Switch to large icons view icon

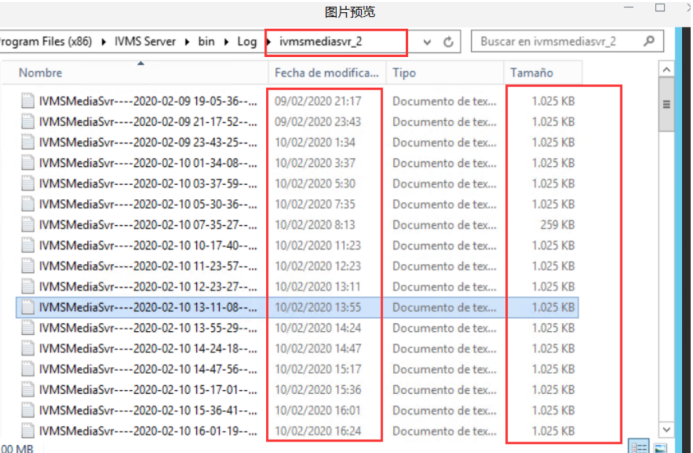pyautogui.click(x=660, y=447)
